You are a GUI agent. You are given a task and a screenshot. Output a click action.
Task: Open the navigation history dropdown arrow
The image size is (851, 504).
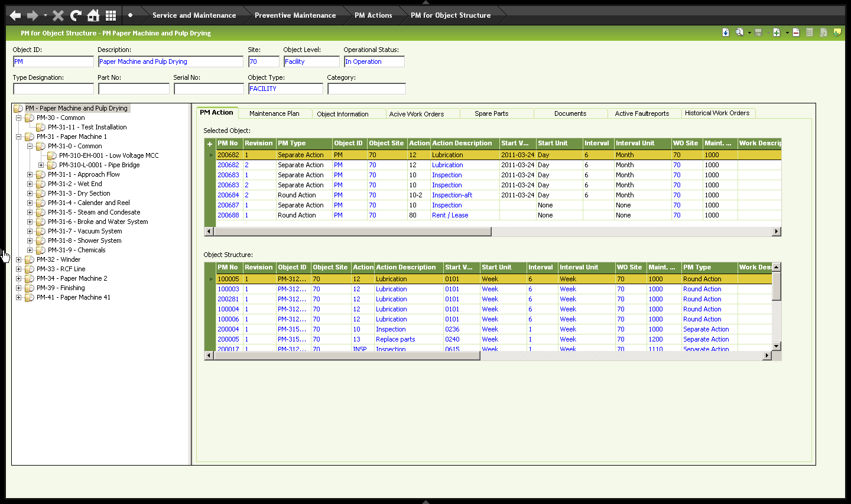(x=46, y=16)
